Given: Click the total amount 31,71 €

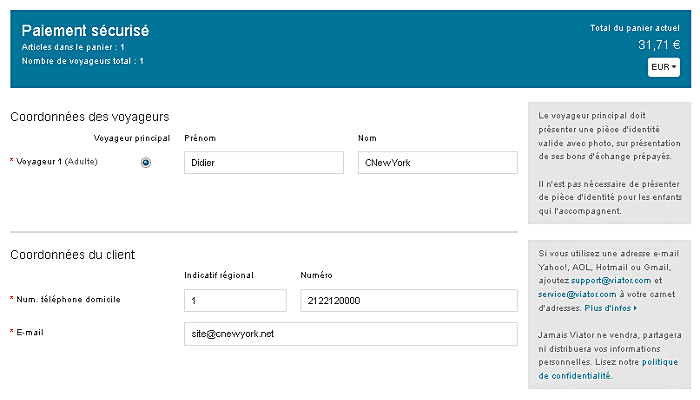Looking at the screenshot, I should (x=659, y=45).
